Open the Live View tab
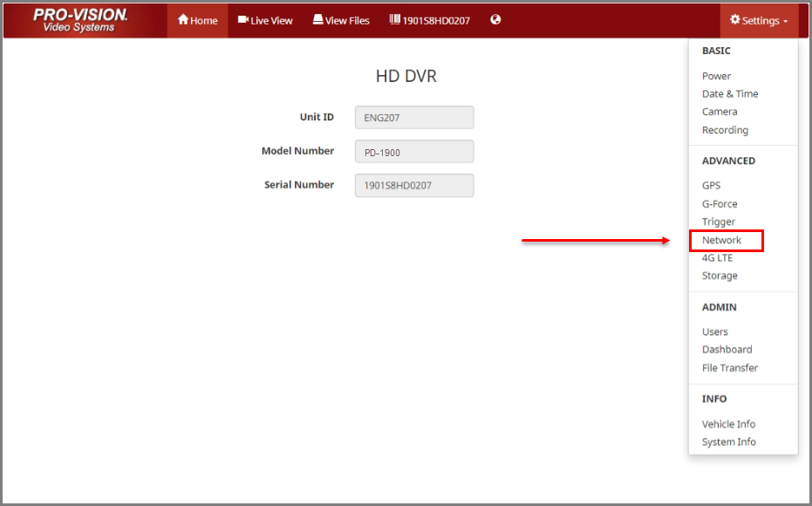Viewport: 812px width, 506px height. point(265,20)
